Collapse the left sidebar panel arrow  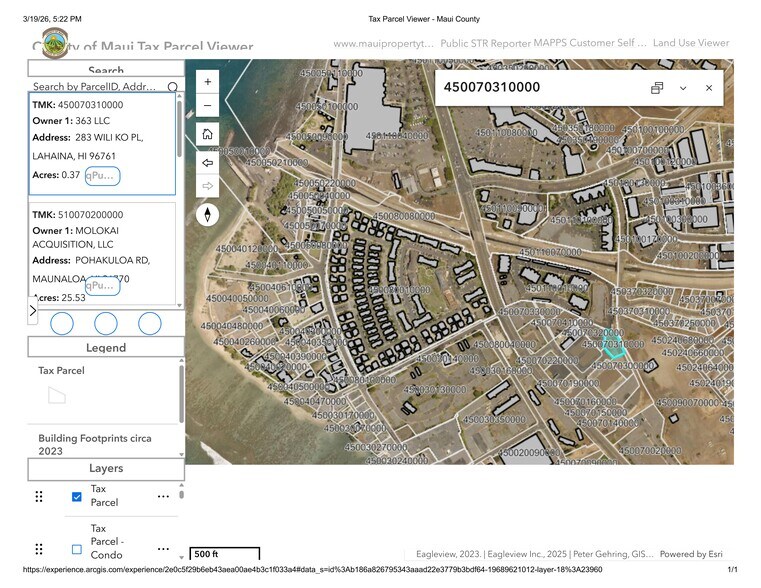click(x=32, y=311)
